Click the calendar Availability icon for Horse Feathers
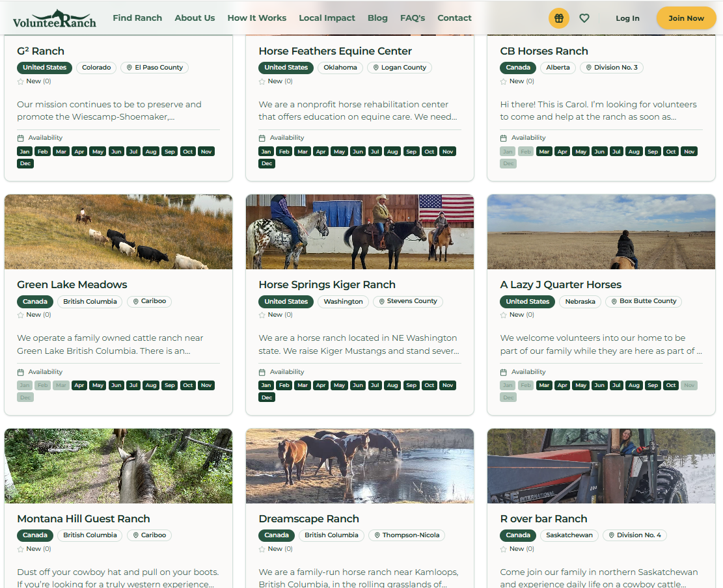 [262, 139]
